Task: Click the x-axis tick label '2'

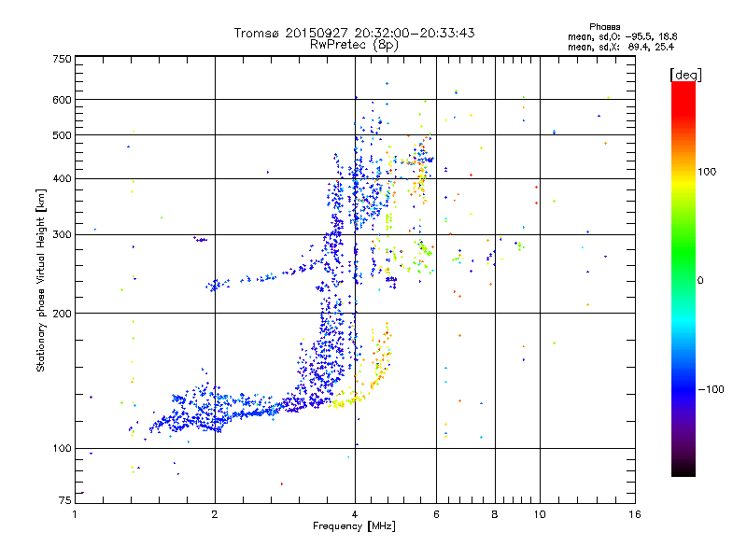Action: coord(215,514)
